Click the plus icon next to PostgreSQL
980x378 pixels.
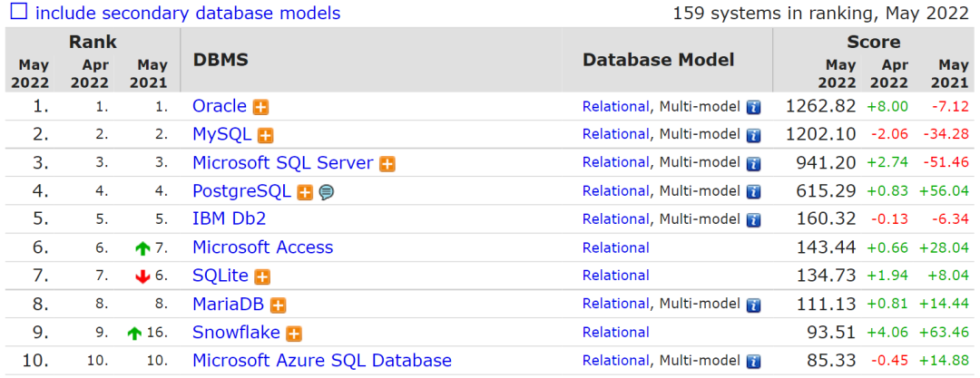click(x=305, y=192)
